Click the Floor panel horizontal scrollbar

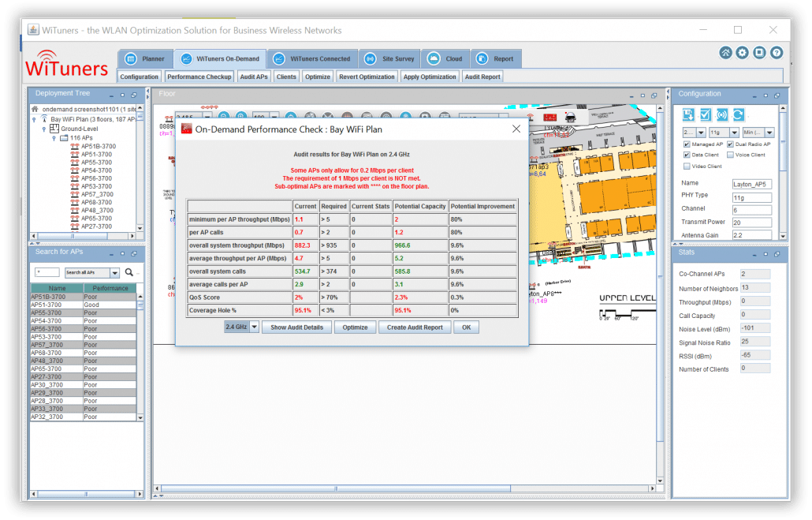336,488
